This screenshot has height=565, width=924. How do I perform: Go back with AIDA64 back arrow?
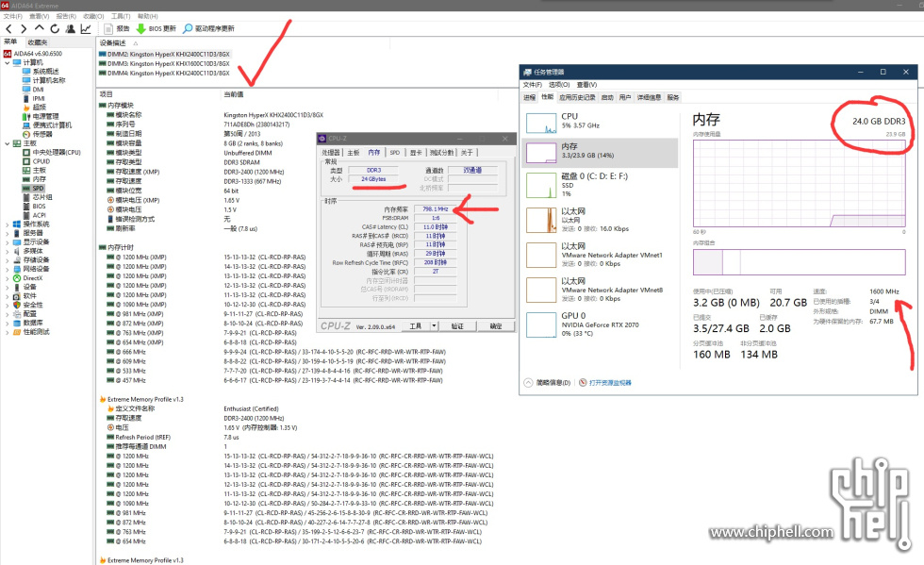pos(8,28)
